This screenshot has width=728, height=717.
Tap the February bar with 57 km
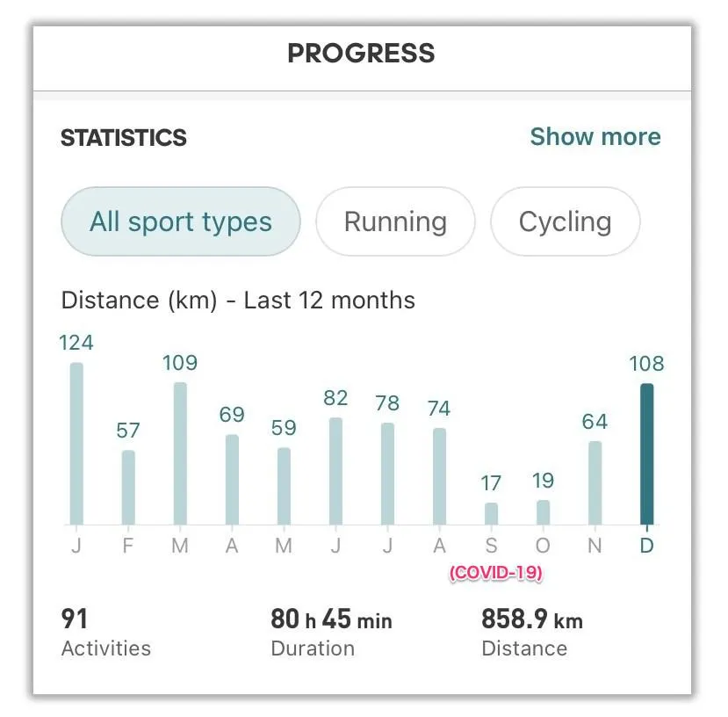coord(128,488)
